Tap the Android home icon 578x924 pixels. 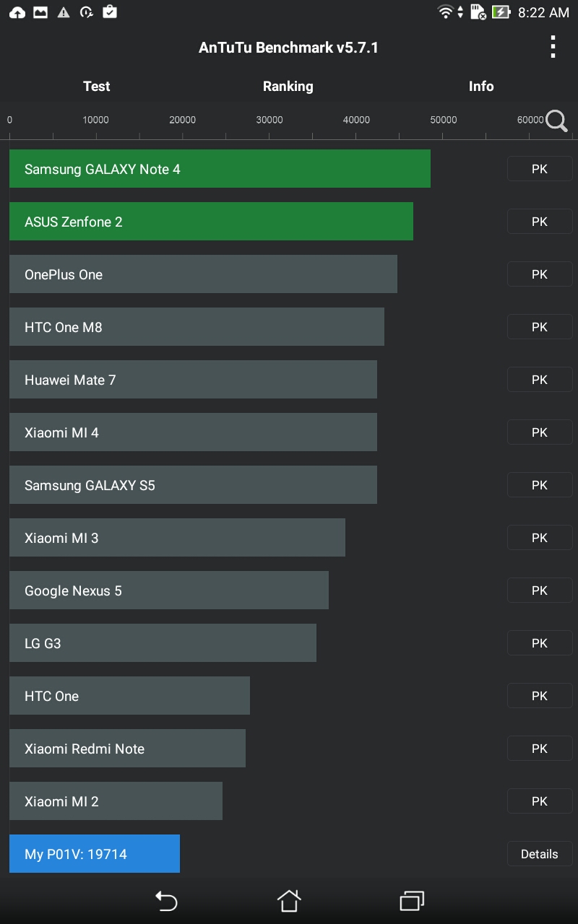click(x=289, y=900)
